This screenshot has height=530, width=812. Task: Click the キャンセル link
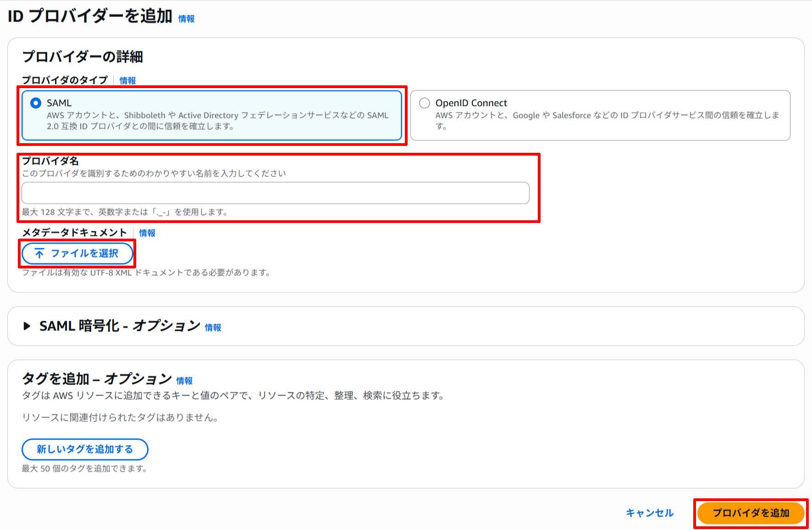tap(650, 513)
